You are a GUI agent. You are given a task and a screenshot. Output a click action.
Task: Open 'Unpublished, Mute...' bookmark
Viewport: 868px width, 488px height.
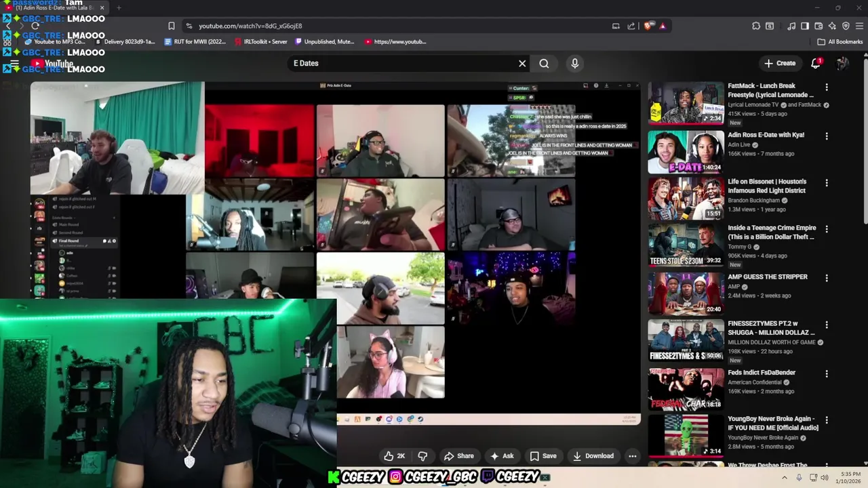tap(325, 41)
